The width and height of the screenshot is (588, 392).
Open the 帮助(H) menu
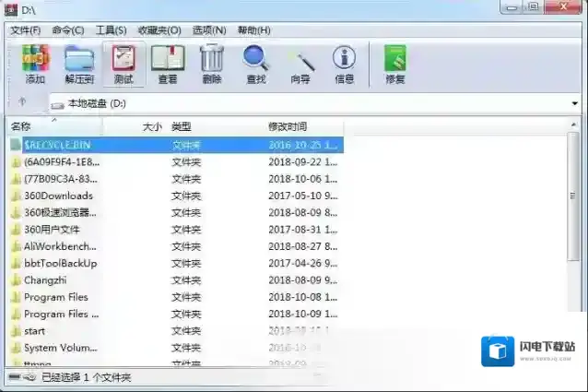[253, 30]
